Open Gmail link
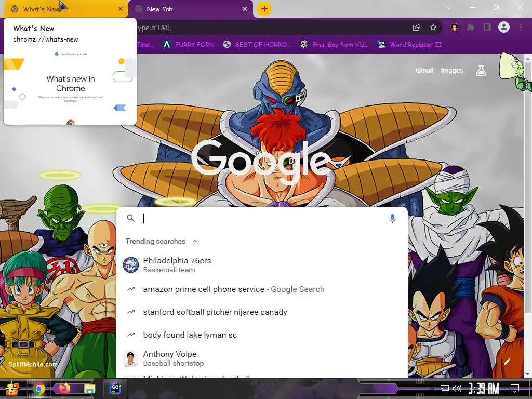This screenshot has height=399, width=532. (x=424, y=70)
